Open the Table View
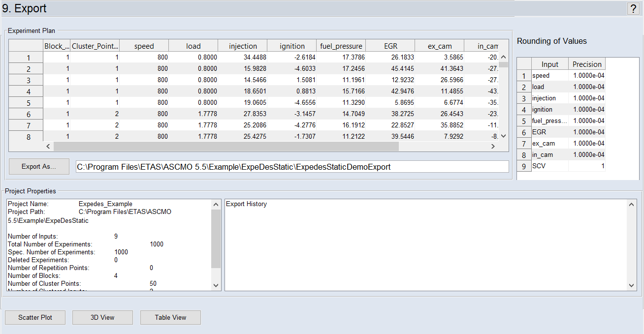This screenshot has height=334, width=644. click(x=170, y=318)
